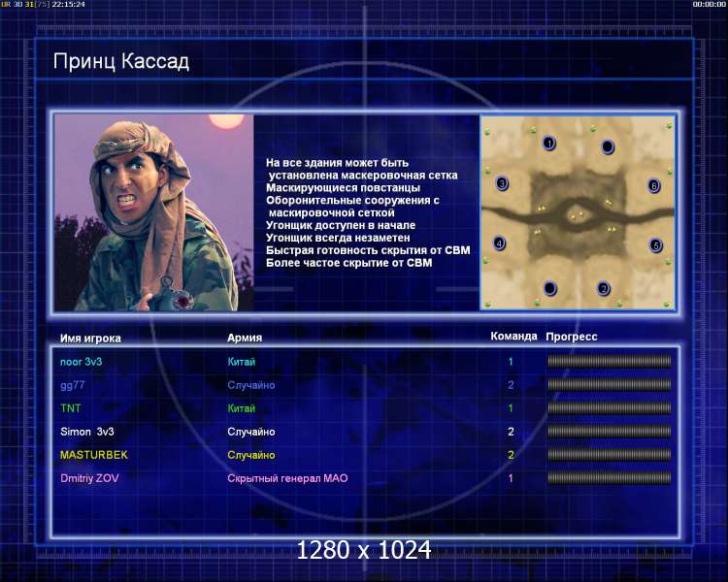
Task: Click the progress bar for noor 3v3
Action: click(x=610, y=361)
